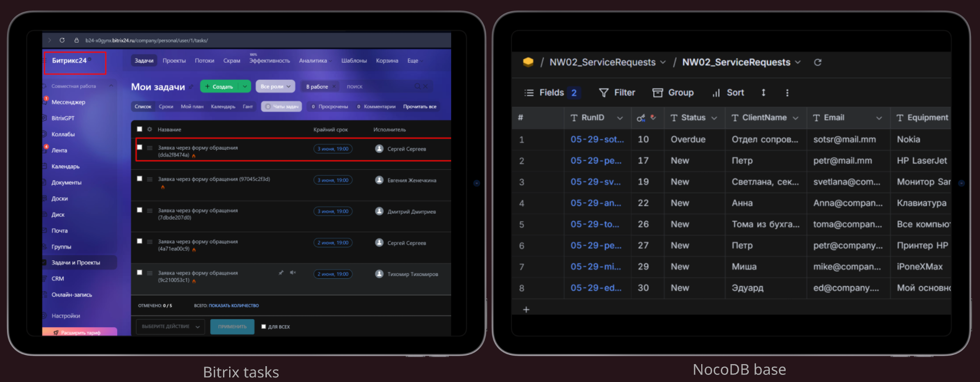
Task: Collapse the Совместная работа sidebar section
Action: (111, 86)
